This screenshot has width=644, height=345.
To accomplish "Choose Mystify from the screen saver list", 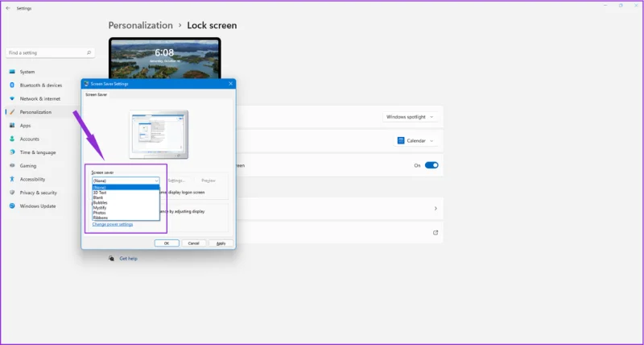I will pyautogui.click(x=126, y=208).
